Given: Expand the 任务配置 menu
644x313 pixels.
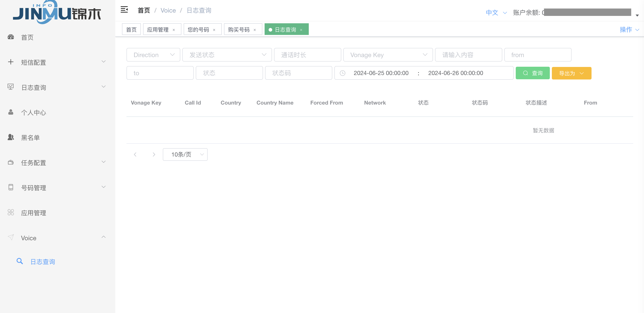Looking at the screenshot, I should (57, 163).
